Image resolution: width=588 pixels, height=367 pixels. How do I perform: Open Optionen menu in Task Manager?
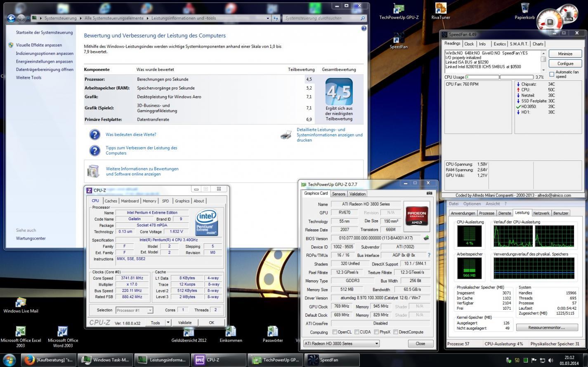tap(472, 204)
